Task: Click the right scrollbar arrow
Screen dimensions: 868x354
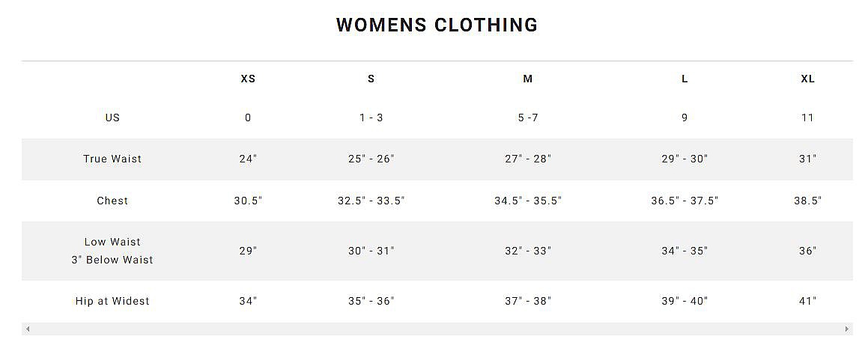Action: point(847,329)
